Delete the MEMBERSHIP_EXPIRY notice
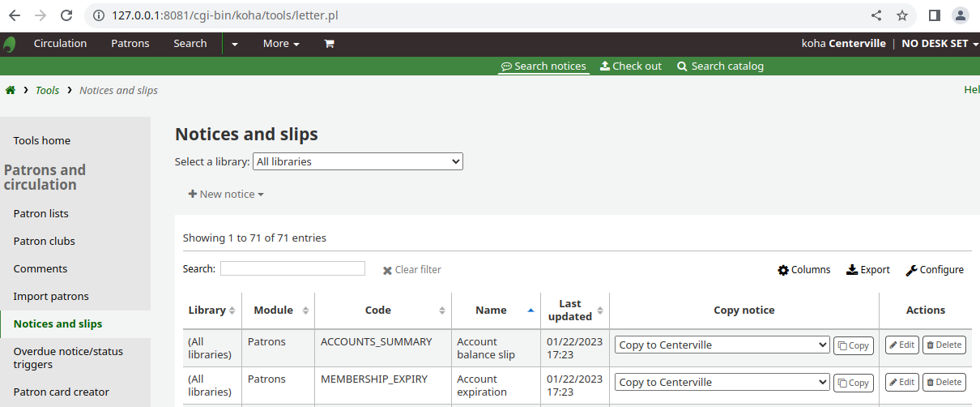The image size is (980, 407). [944, 382]
